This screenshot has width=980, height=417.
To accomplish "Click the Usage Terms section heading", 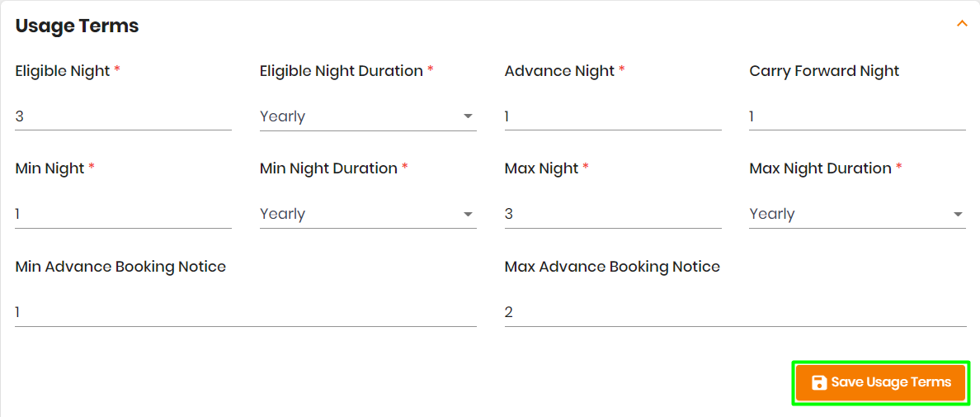I will (x=77, y=26).
